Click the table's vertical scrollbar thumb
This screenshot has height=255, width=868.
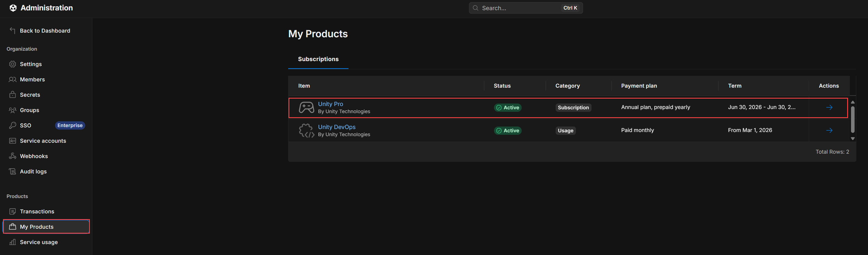852,120
